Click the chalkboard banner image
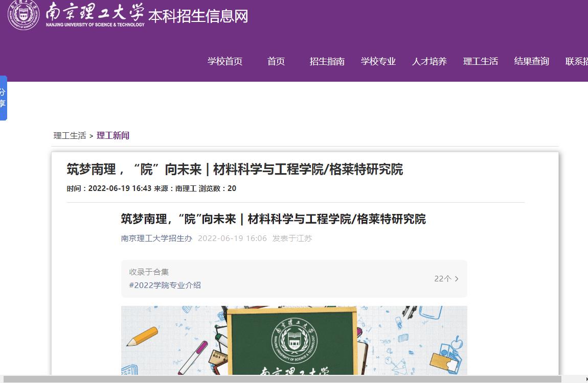The image size is (588, 383). (x=294, y=340)
